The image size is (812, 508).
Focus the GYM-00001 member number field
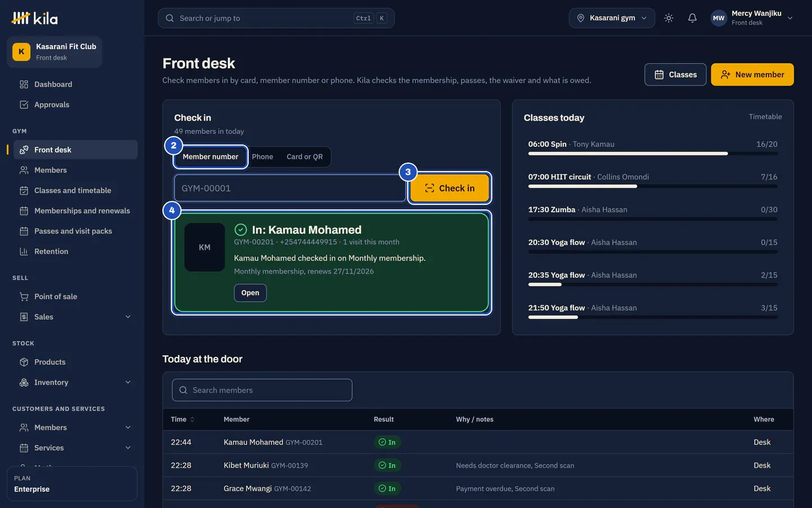tap(290, 188)
